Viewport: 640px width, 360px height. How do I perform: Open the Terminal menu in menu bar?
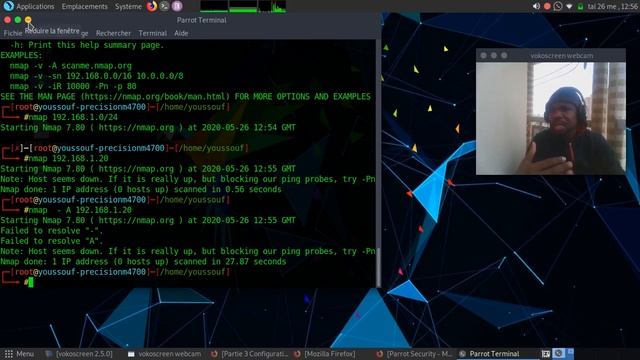(x=152, y=33)
